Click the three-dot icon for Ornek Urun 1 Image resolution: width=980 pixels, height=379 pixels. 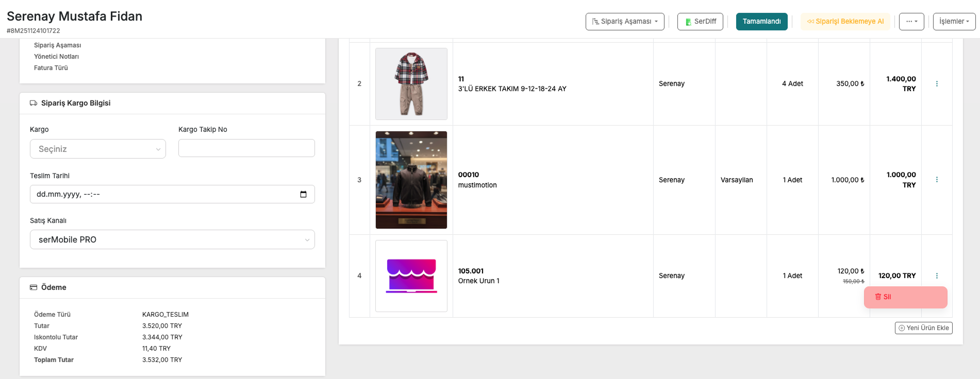(x=937, y=276)
